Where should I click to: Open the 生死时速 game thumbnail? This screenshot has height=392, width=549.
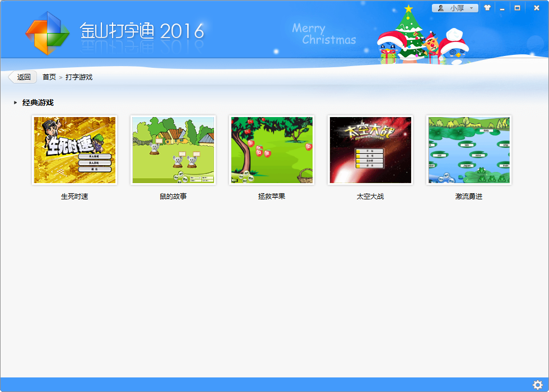coord(75,150)
